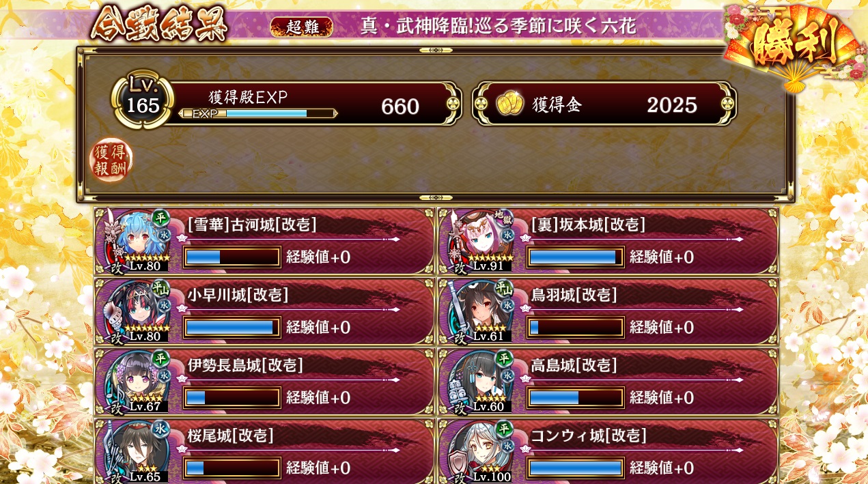The image size is (868, 484).
Task: Click the 平 terrain icon on 古河城
Action: [x=160, y=216]
